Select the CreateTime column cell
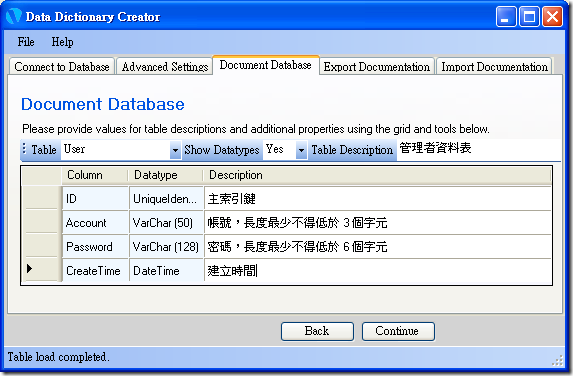This screenshot has height=376, width=573. tap(95, 270)
